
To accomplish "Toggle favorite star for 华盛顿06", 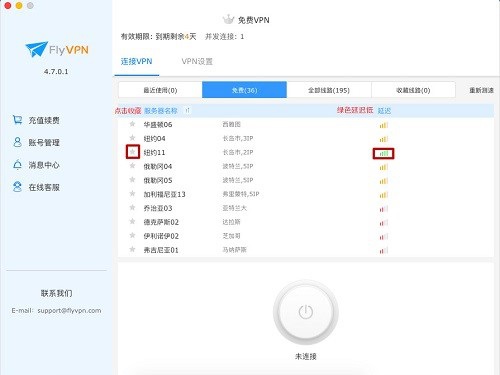I will (133, 124).
